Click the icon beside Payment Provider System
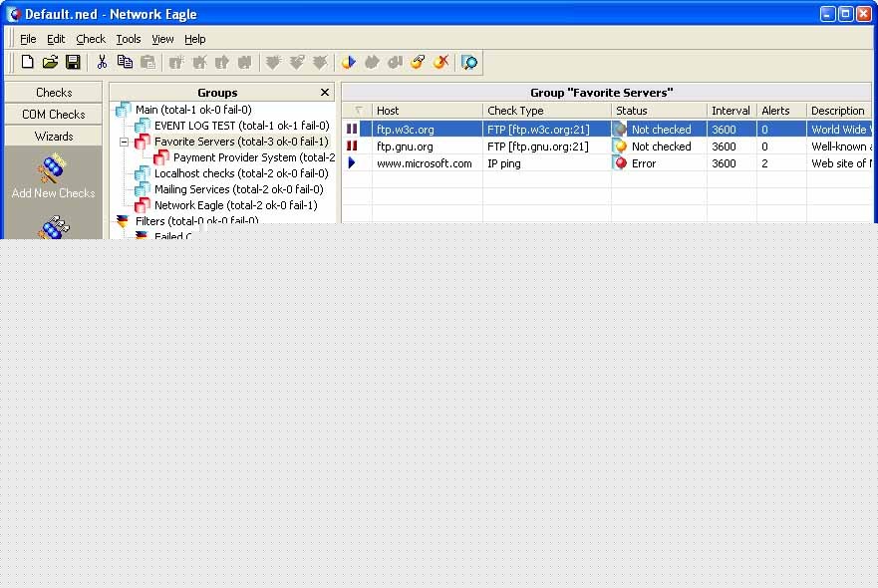This screenshot has width=878, height=588. pos(161,157)
